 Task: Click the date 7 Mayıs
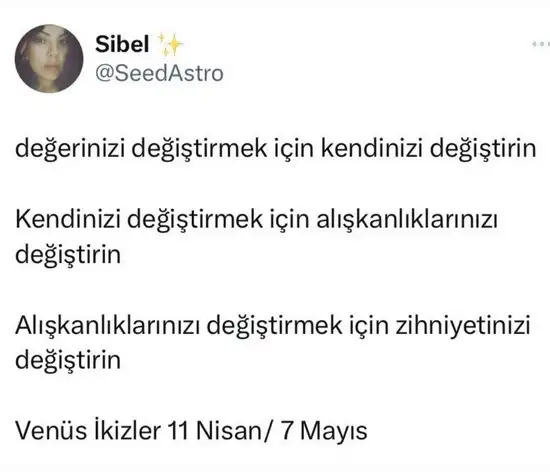pos(324,431)
